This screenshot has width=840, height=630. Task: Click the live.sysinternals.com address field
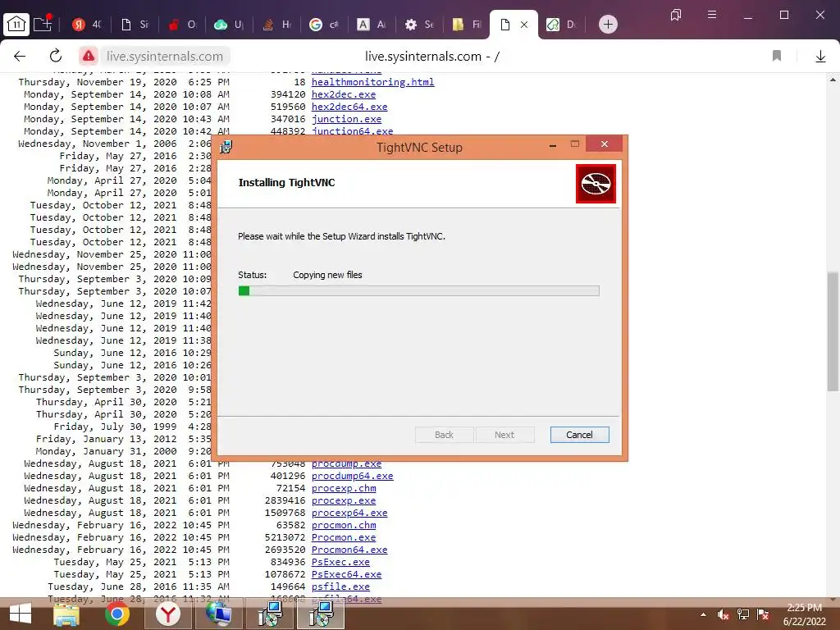coord(164,56)
